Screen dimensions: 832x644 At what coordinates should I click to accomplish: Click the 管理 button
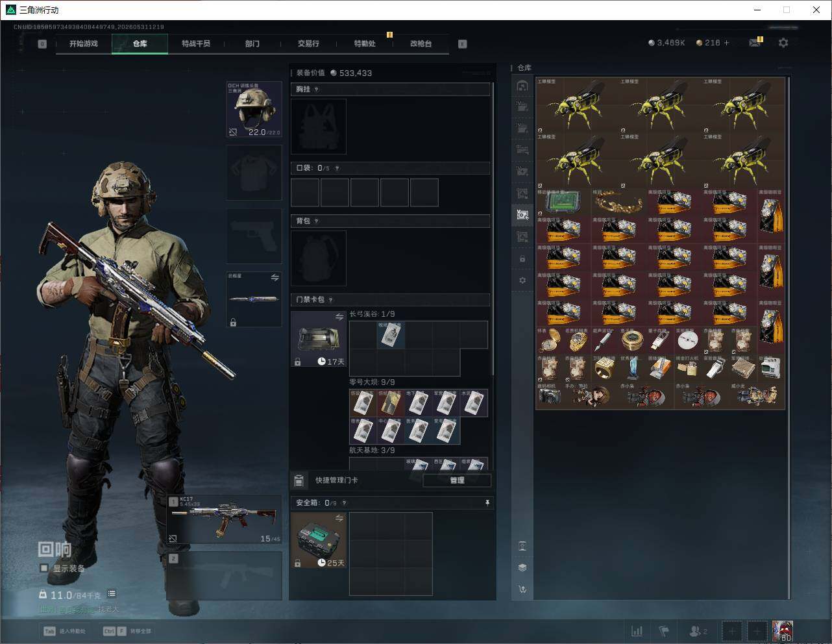point(457,480)
